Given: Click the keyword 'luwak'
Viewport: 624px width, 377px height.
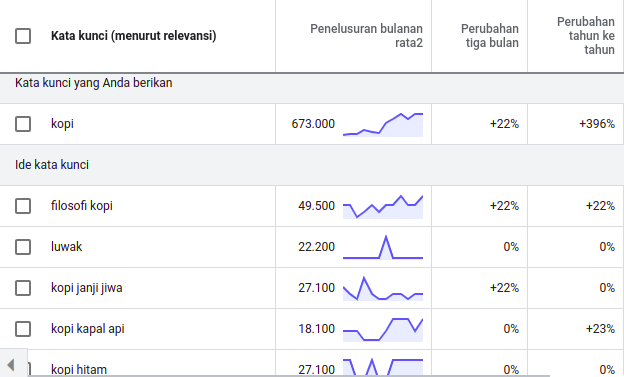Looking at the screenshot, I should 66,247.
